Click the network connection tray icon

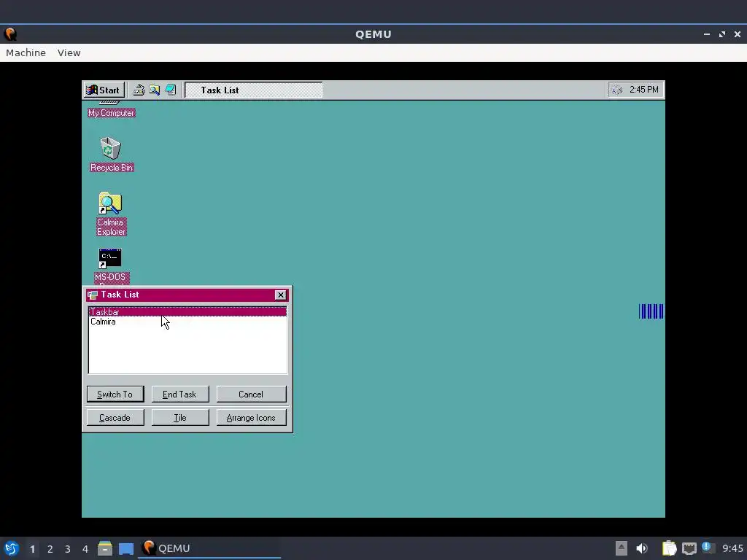click(689, 548)
